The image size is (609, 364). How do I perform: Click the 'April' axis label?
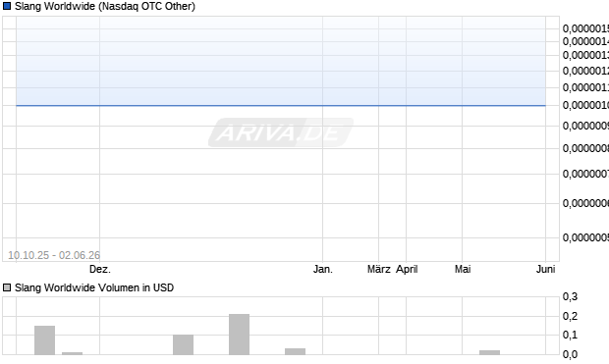click(x=407, y=269)
